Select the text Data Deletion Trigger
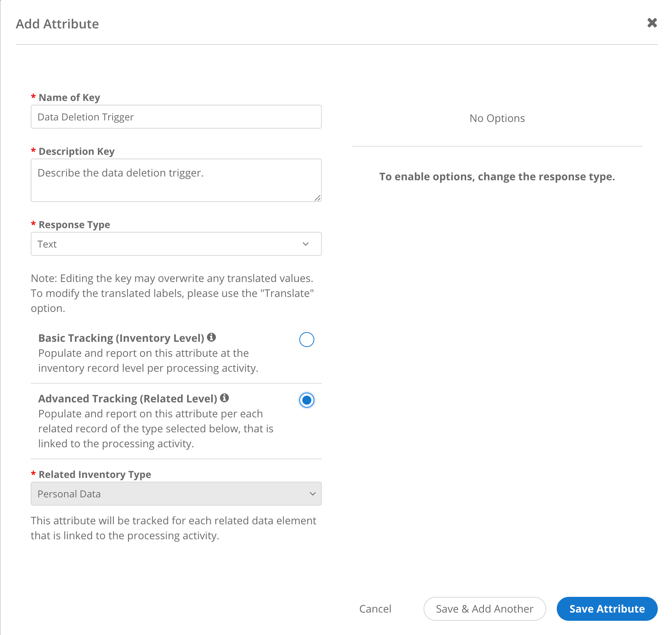Viewport: 672px width, 635px height. pos(85,117)
